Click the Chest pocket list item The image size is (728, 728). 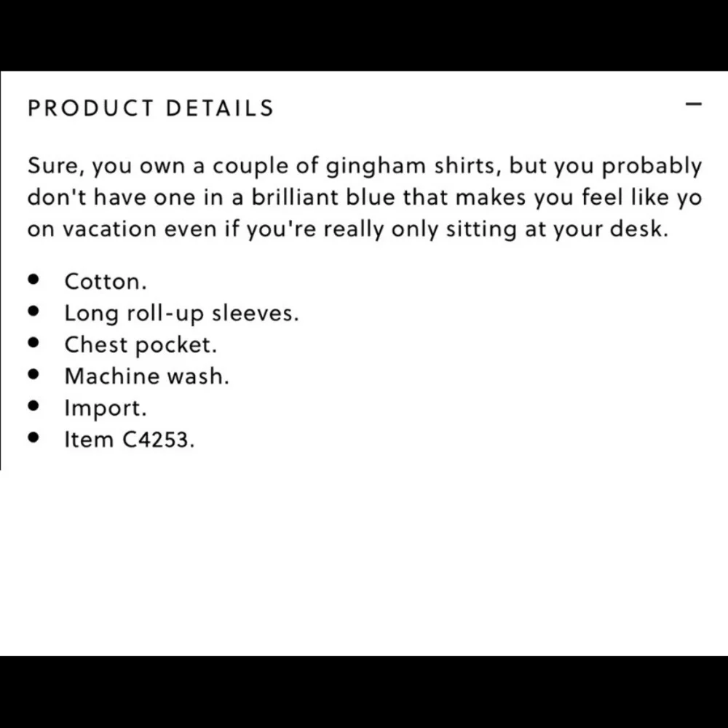coord(141,345)
